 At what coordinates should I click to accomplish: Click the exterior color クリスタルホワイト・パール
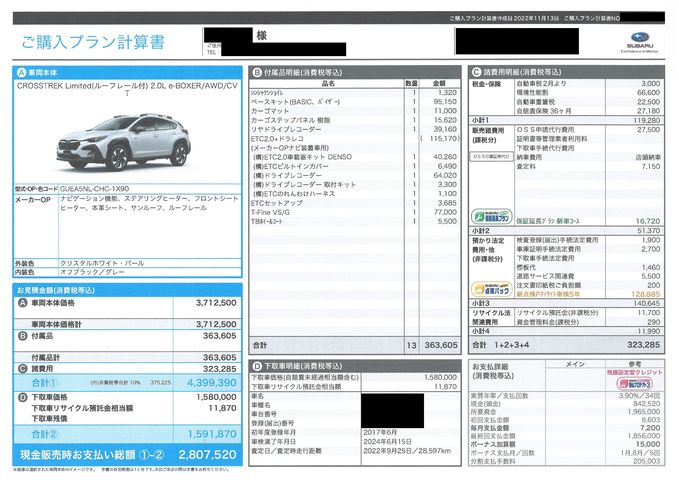point(102,263)
